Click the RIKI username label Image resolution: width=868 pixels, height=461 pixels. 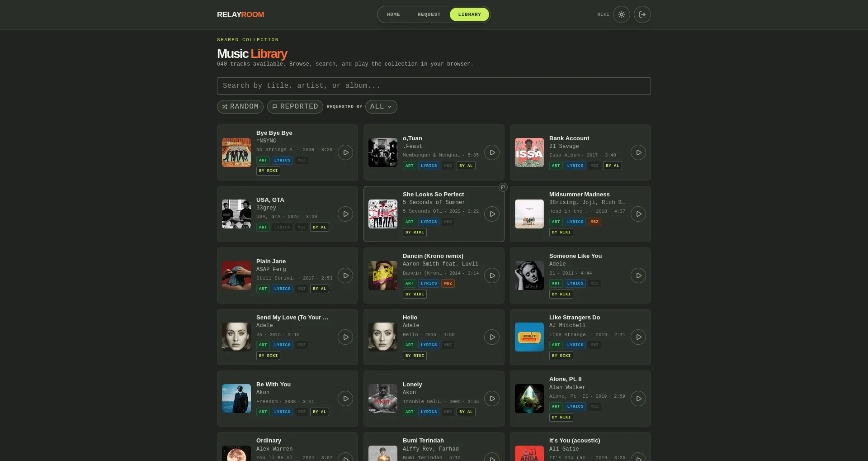point(603,14)
